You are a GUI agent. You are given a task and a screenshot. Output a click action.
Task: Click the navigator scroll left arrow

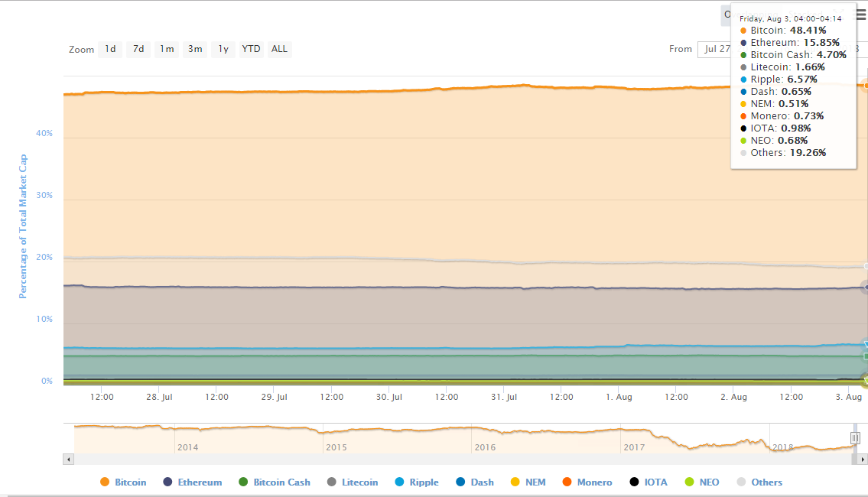click(69, 460)
